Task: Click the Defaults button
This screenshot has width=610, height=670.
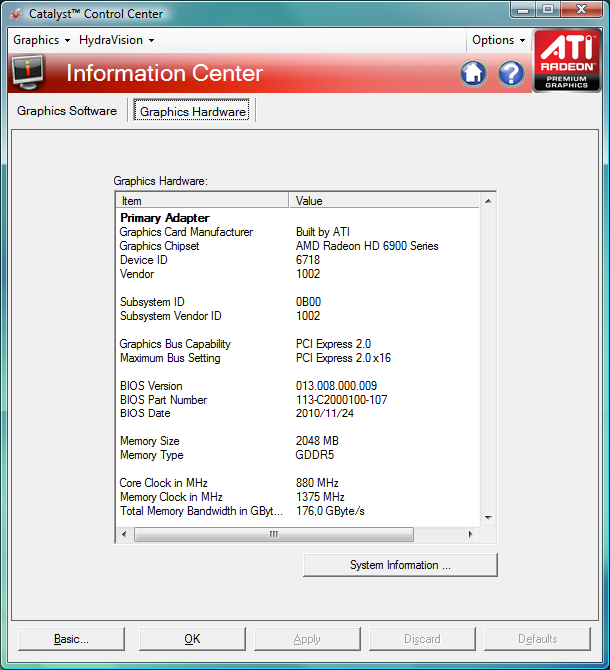Action: click(537, 639)
